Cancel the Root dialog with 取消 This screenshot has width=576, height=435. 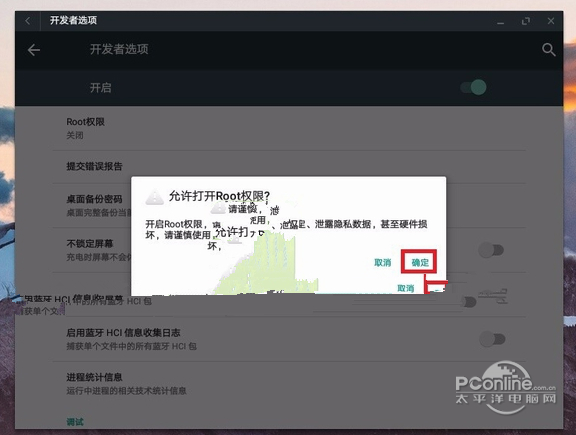pos(382,263)
